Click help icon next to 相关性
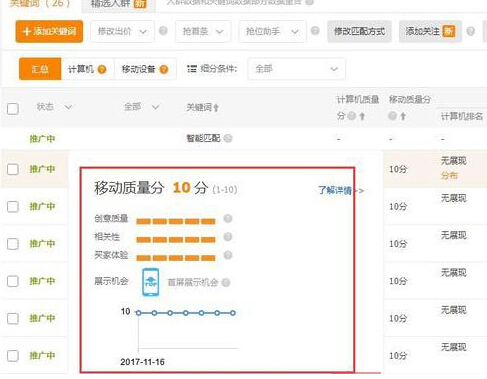The image size is (487, 379). tap(228, 237)
